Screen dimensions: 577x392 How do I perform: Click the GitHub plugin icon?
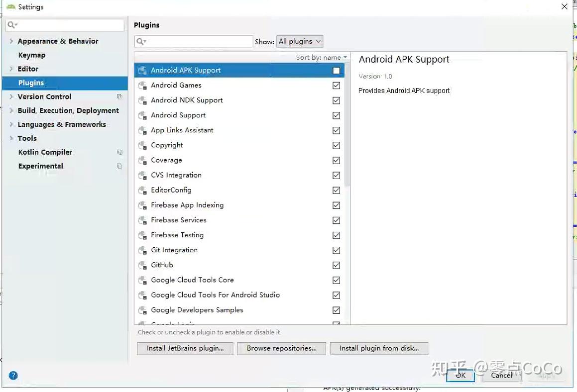point(142,265)
